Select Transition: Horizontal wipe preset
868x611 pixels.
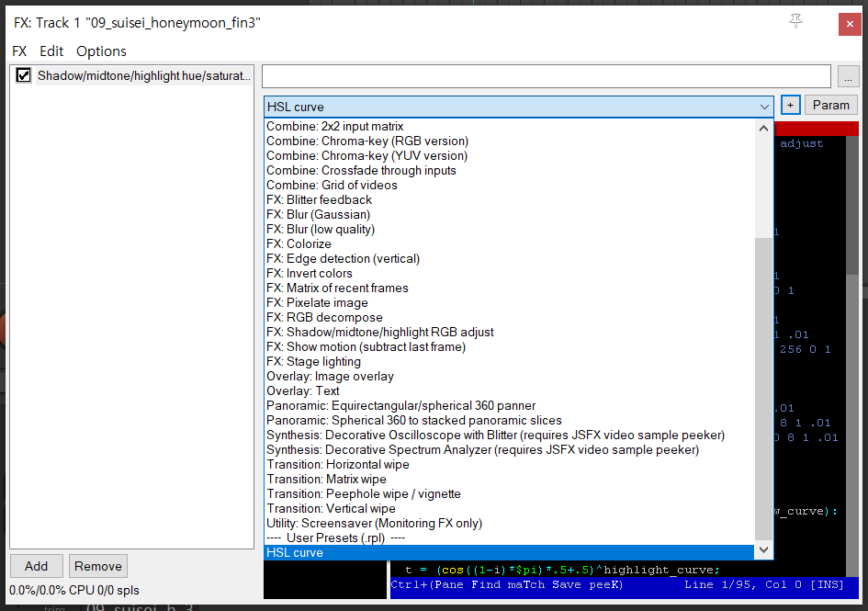pyautogui.click(x=509, y=464)
